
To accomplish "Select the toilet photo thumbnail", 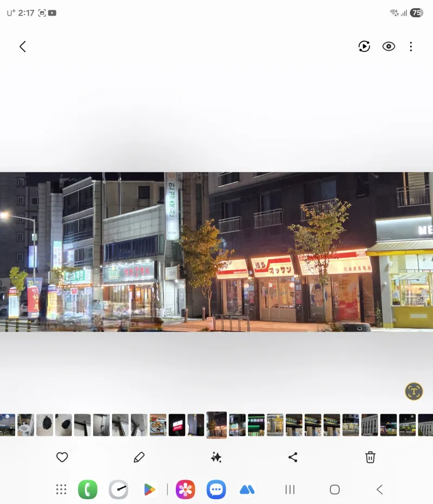I will tap(26, 425).
